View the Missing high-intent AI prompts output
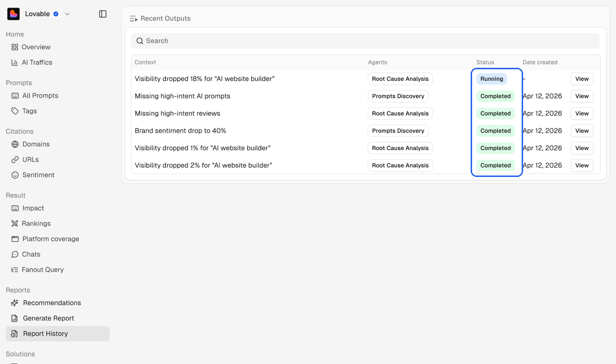 tap(582, 96)
